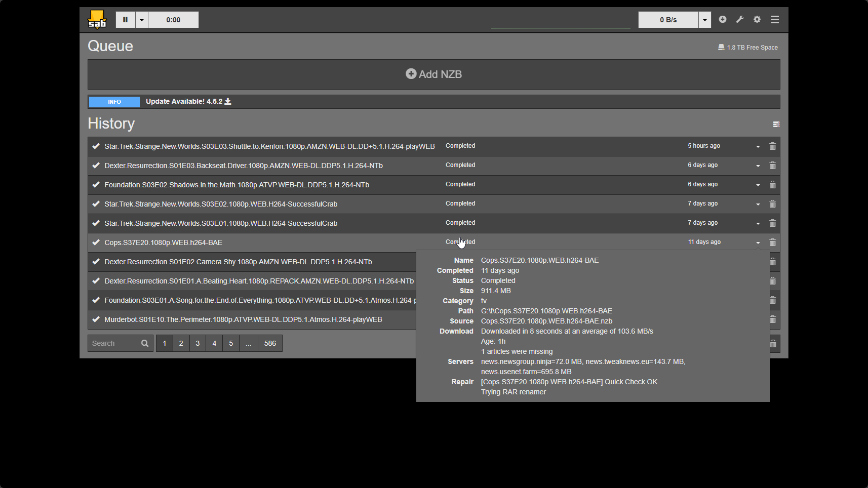Delete Cops S37E20 history entry
The width and height of the screenshot is (868, 488).
(x=772, y=242)
